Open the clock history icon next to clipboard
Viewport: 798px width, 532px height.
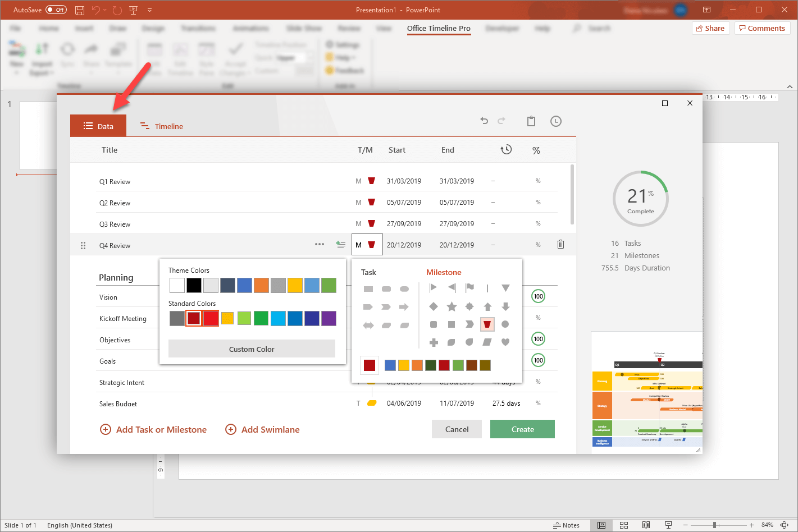pos(555,121)
